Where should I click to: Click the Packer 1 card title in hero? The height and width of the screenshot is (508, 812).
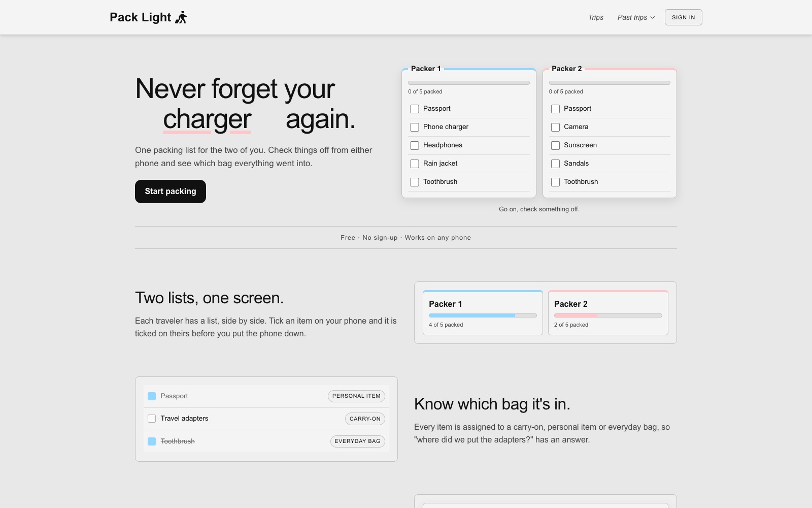coord(426,69)
